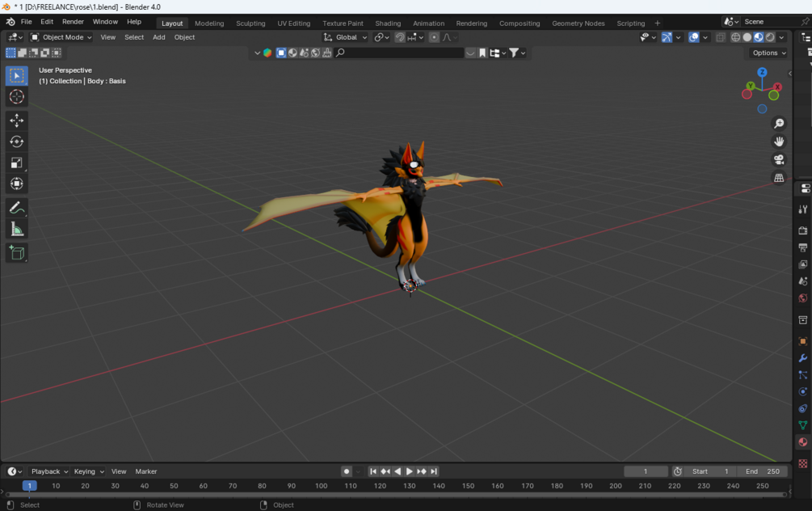Expand the Options dropdown
The width and height of the screenshot is (812, 511).
pos(769,53)
